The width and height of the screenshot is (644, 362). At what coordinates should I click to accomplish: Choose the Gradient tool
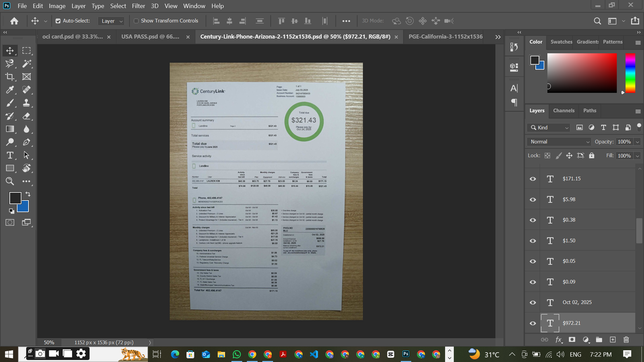10,129
